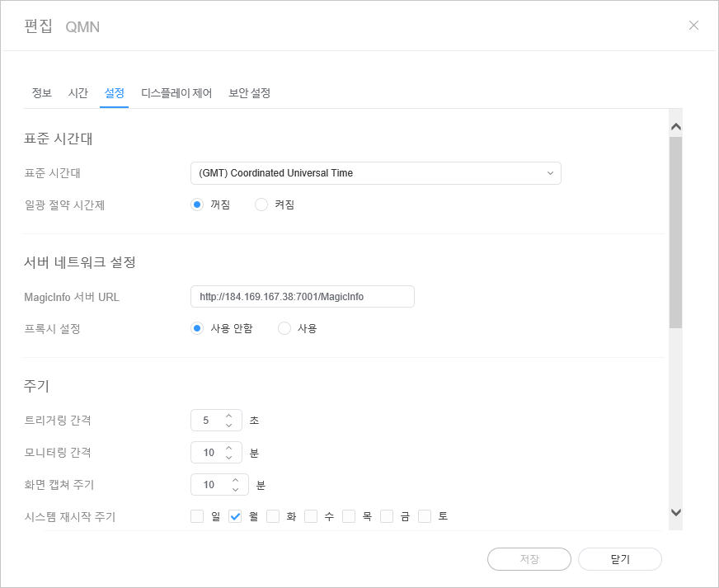The image size is (719, 588).
Task: Decrease 트리거링 간격 with the down arrow
Action: coord(229,426)
